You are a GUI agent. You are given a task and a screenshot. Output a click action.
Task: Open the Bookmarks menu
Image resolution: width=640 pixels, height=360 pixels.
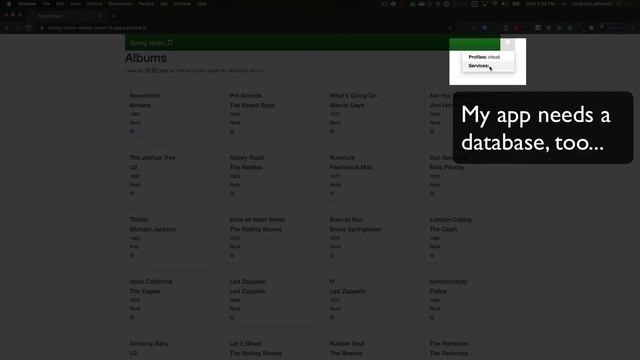pyautogui.click(x=120, y=4)
